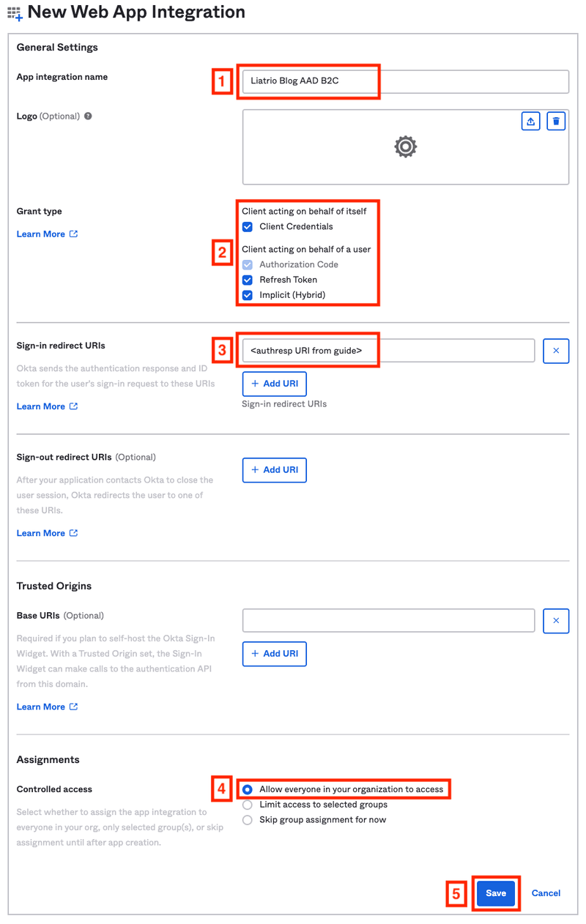Click Add URI for Sign-in redirect URIs

[274, 384]
